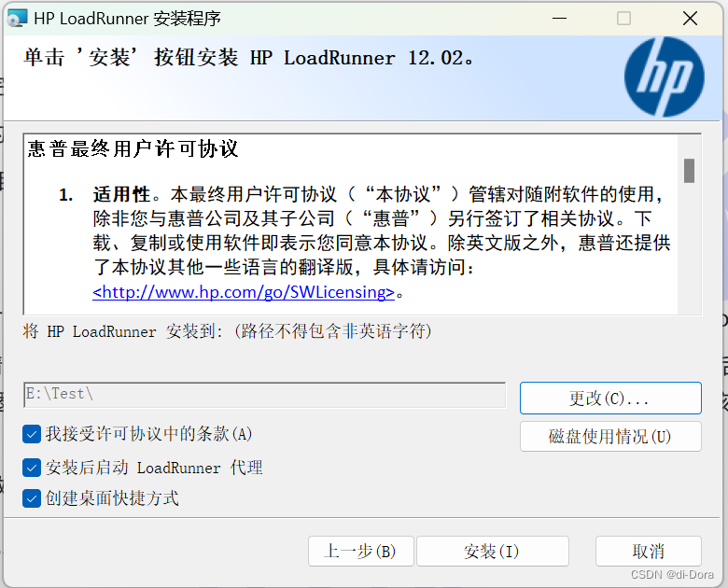Cancel setup with 取消 button
The width and height of the screenshot is (728, 588).
coord(649,552)
